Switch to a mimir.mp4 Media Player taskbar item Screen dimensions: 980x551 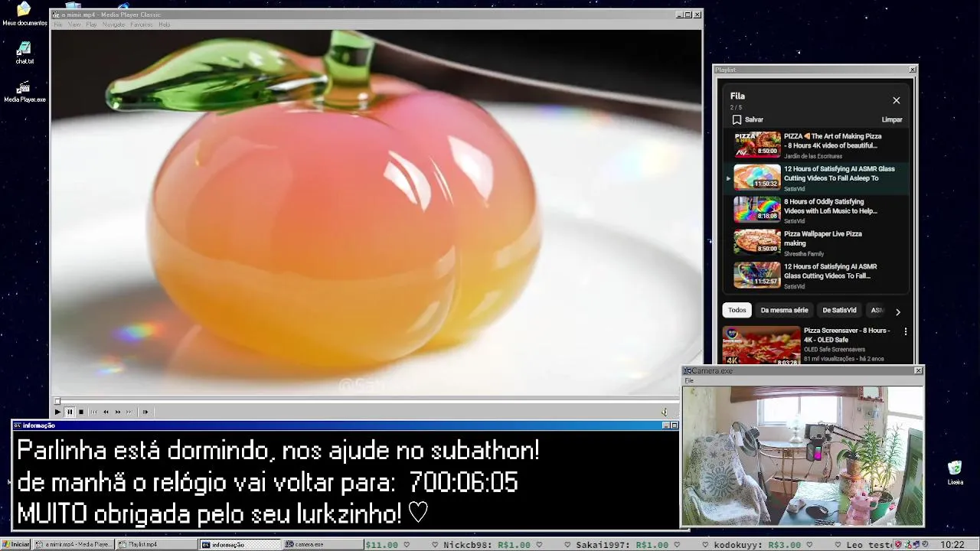(74, 544)
